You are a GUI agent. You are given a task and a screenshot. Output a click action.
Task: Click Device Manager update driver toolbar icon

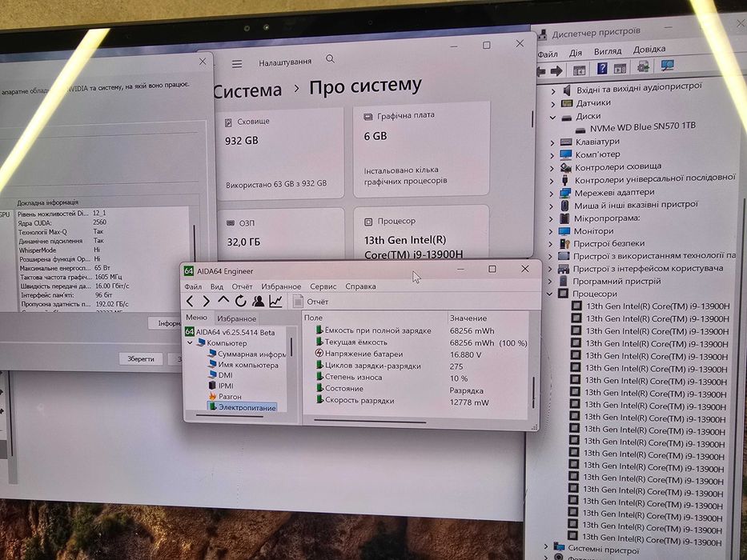point(643,66)
